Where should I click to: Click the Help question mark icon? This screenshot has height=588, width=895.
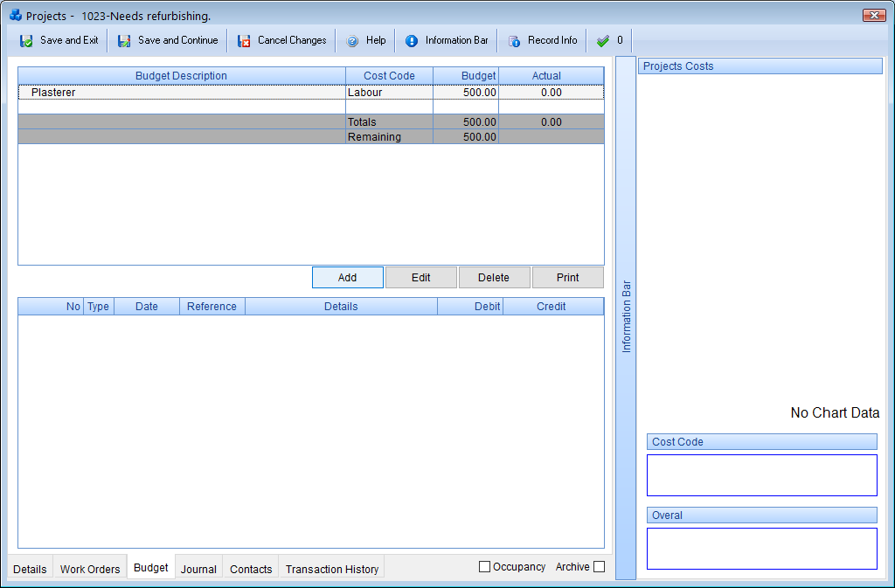pyautogui.click(x=353, y=41)
